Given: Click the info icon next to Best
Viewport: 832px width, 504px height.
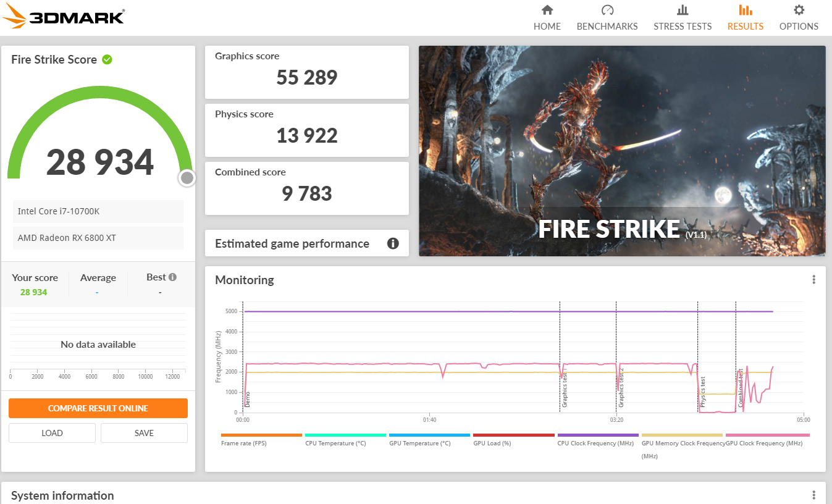Looking at the screenshot, I should tap(173, 277).
